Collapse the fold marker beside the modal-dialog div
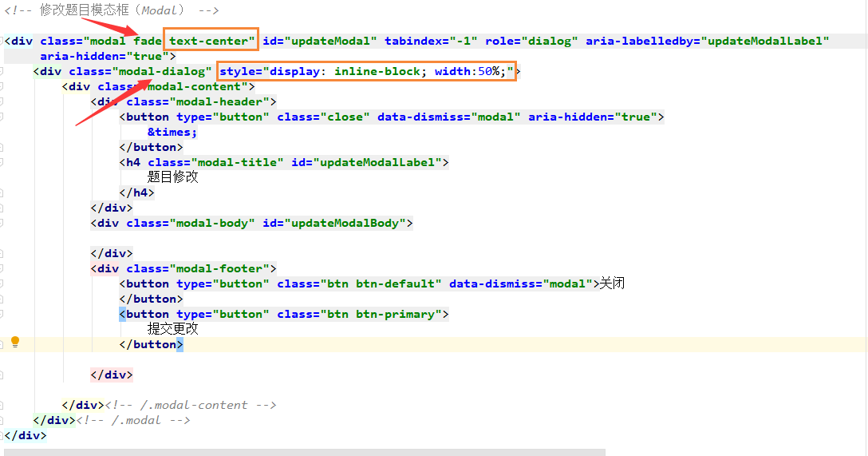This screenshot has width=868, height=456. tap(2, 72)
